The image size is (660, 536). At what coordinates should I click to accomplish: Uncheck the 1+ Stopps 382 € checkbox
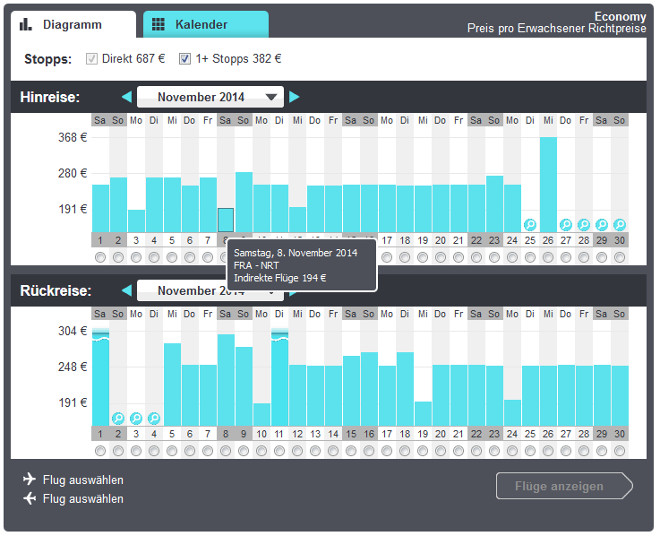[185, 60]
